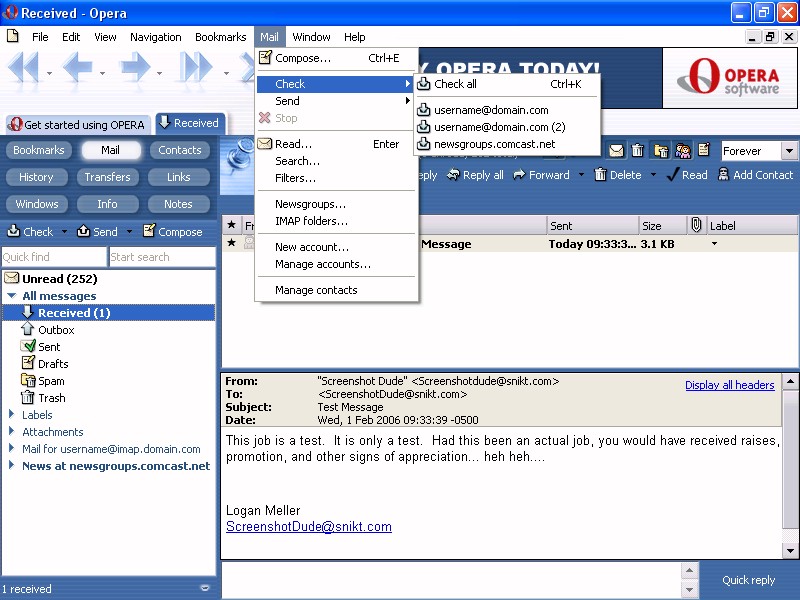
Task: Click the Quick reply button
Action: (x=748, y=580)
